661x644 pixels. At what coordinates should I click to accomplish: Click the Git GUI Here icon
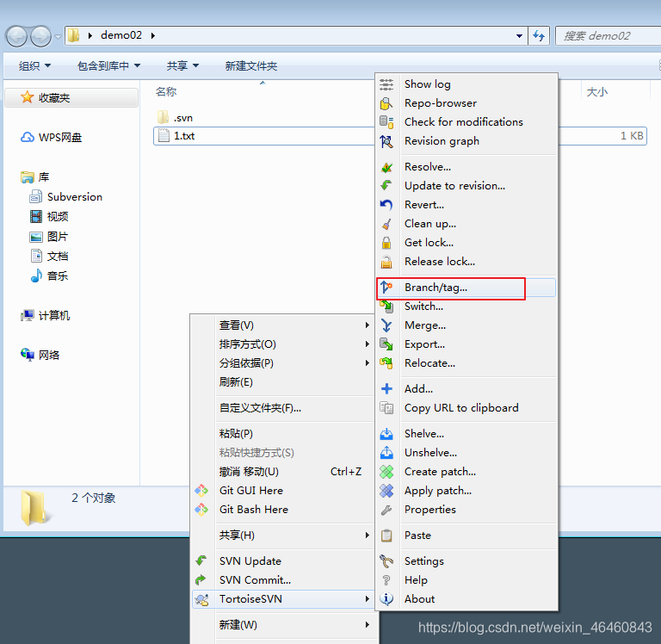[x=201, y=491]
